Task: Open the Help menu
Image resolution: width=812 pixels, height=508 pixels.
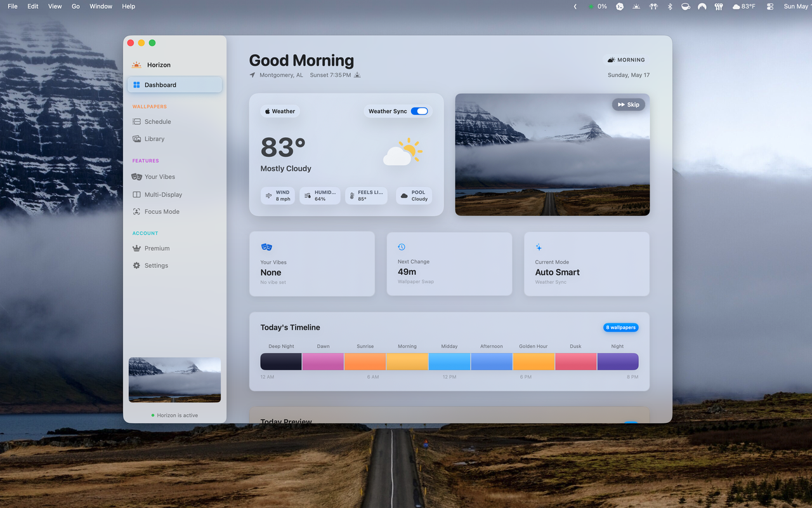Action: [128, 6]
